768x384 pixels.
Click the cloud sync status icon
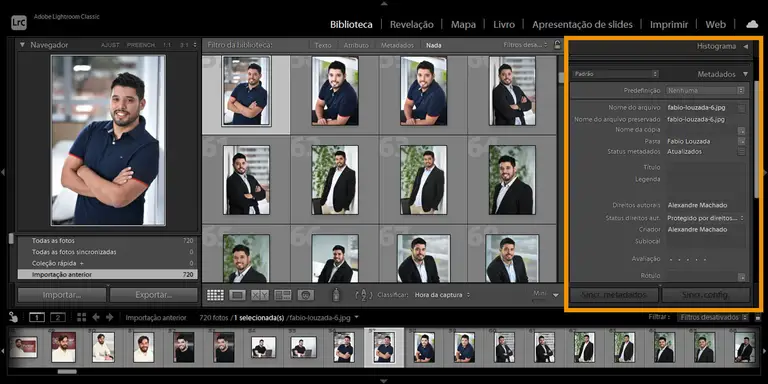click(751, 24)
